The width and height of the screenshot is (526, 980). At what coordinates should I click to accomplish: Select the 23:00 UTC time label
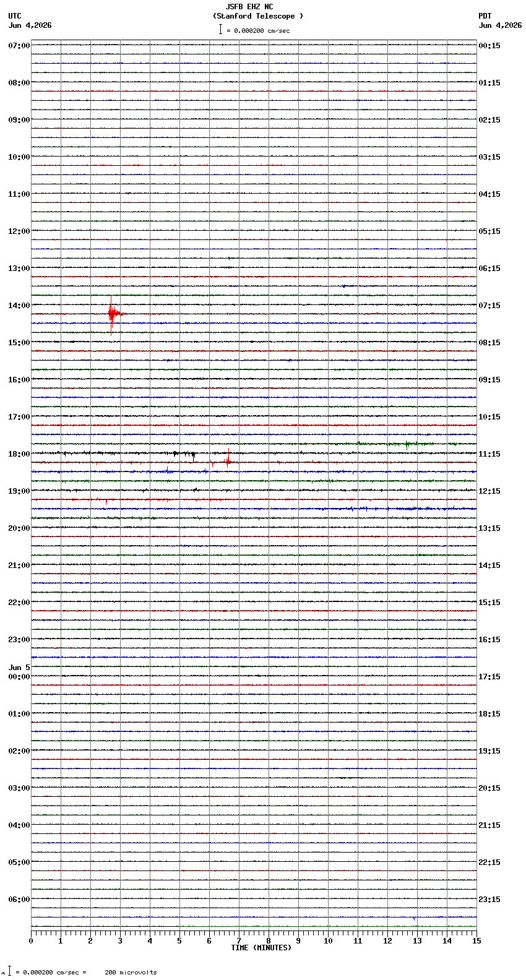[19, 640]
